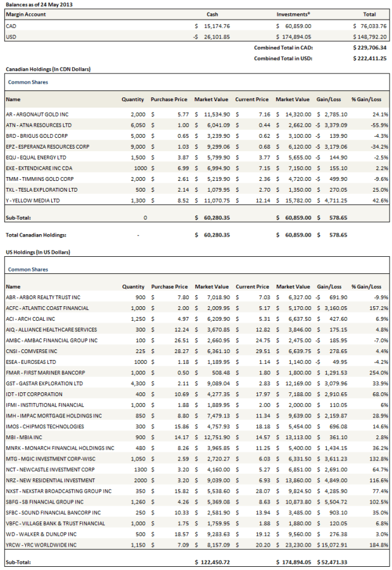Click NXST - Nexstar Broadcasting Group Inc cell
The image size is (392, 570).
pos(58,491)
